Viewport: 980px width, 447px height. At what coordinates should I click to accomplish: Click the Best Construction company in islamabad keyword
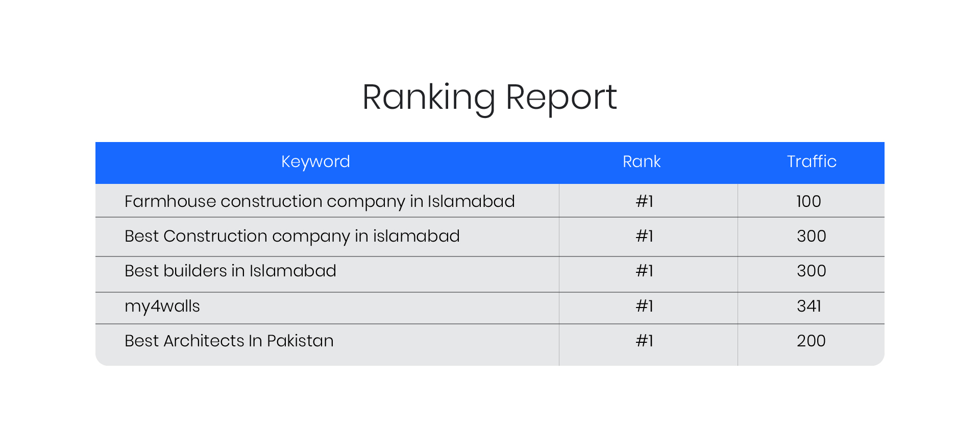coord(292,236)
